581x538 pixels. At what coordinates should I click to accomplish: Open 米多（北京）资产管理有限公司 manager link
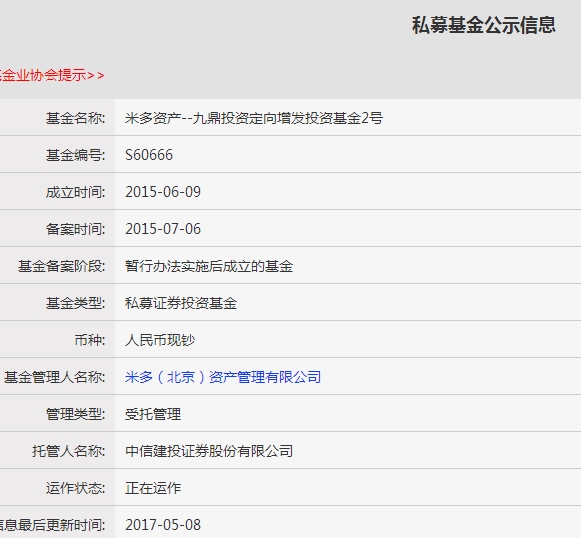(223, 377)
